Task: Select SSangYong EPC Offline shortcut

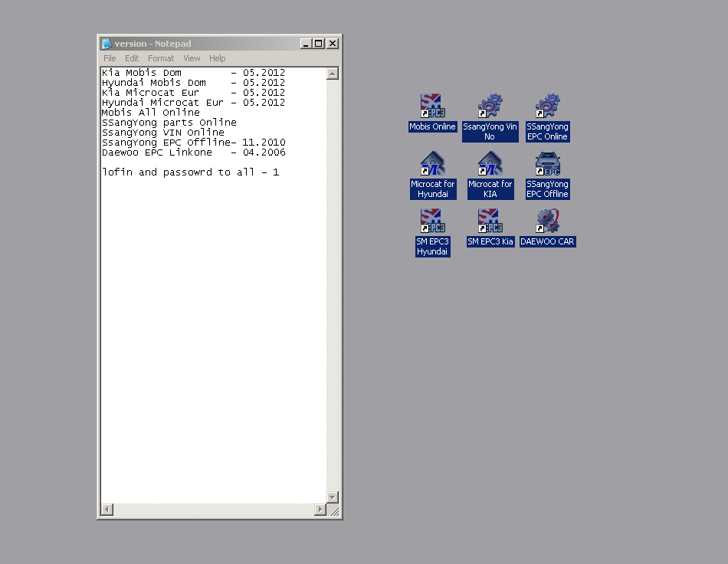Action: point(547,164)
